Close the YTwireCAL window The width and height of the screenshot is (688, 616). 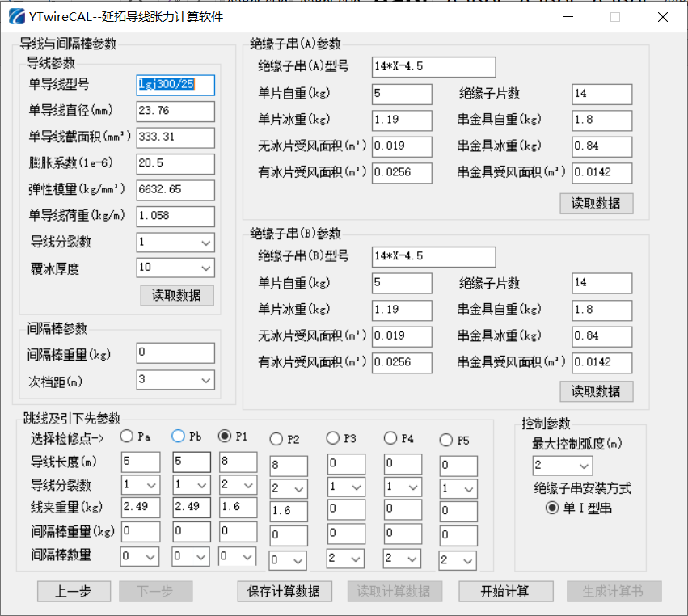(663, 16)
